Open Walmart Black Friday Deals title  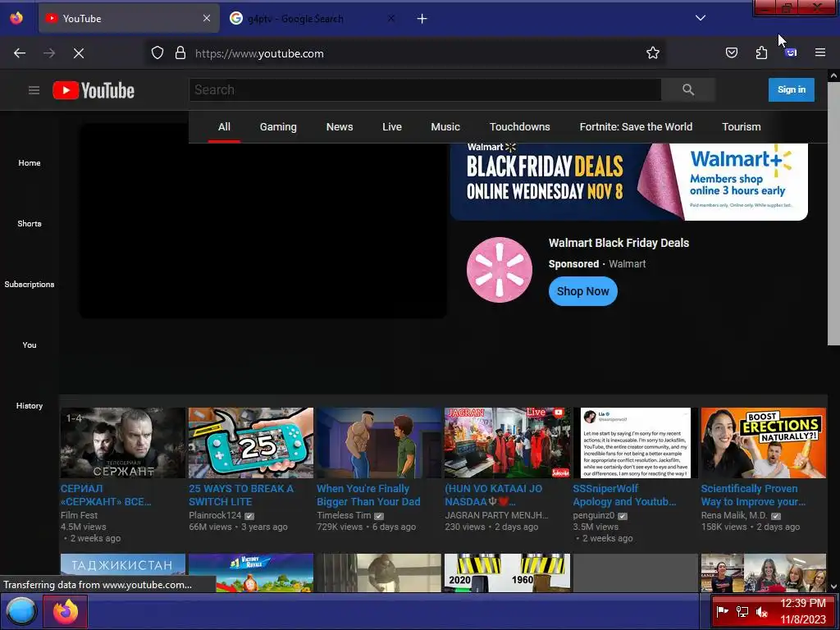(x=619, y=243)
